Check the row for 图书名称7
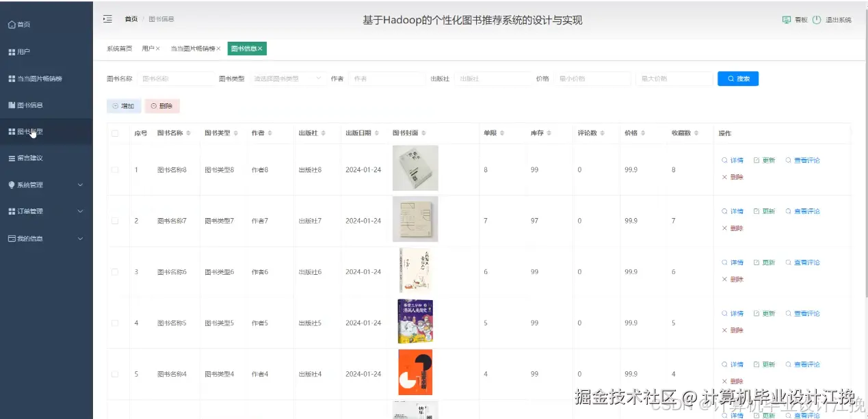The image size is (868, 419). tap(115, 221)
